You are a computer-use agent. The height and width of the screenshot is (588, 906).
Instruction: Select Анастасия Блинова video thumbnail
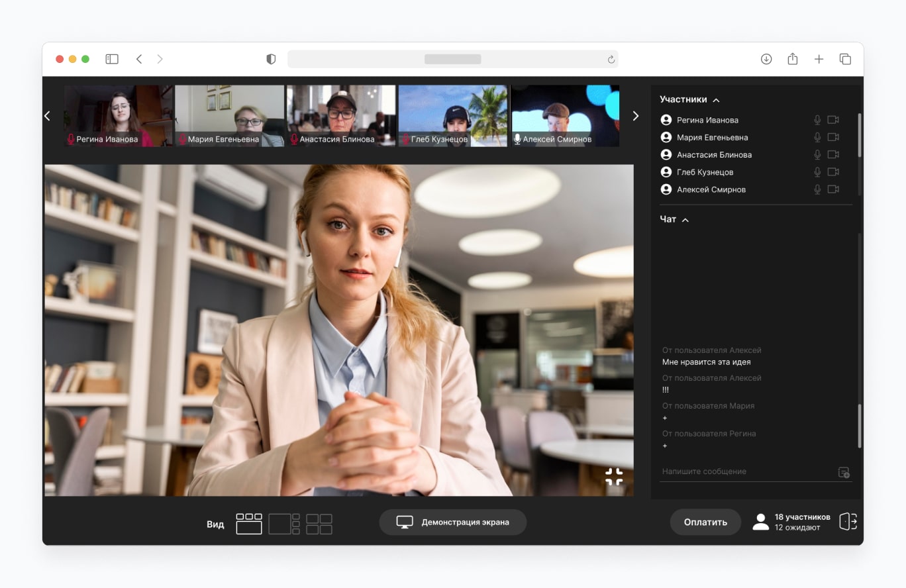tap(341, 116)
